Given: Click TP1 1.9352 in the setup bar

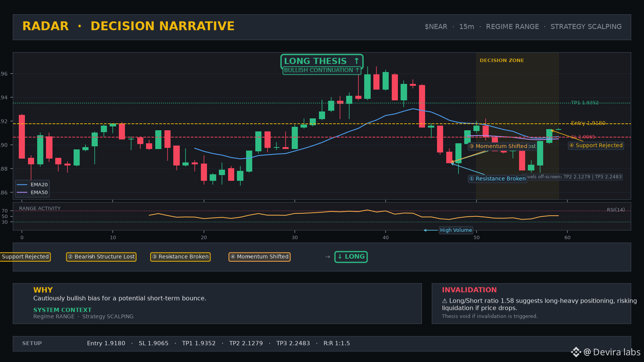Looking at the screenshot, I should (199, 343).
